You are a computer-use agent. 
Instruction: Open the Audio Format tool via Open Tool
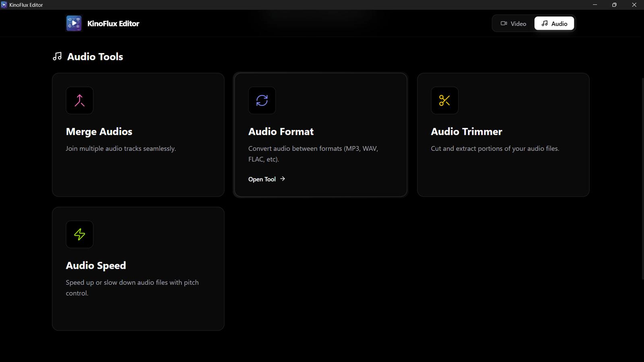point(262,179)
